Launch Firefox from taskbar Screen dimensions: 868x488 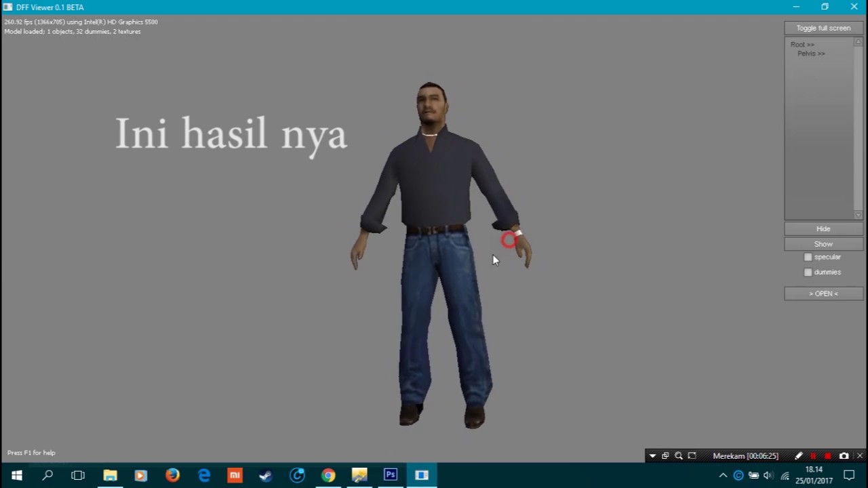click(x=172, y=475)
